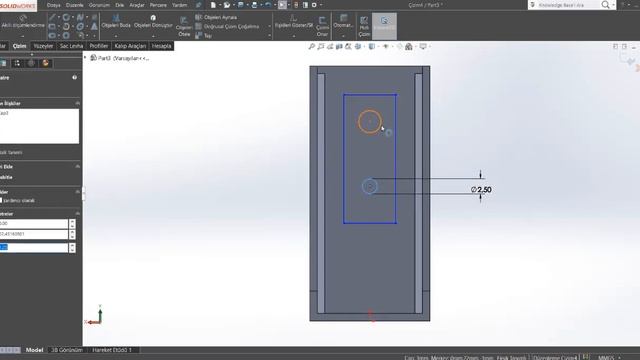Switch to the Kalıp Araçları tab

click(130, 46)
